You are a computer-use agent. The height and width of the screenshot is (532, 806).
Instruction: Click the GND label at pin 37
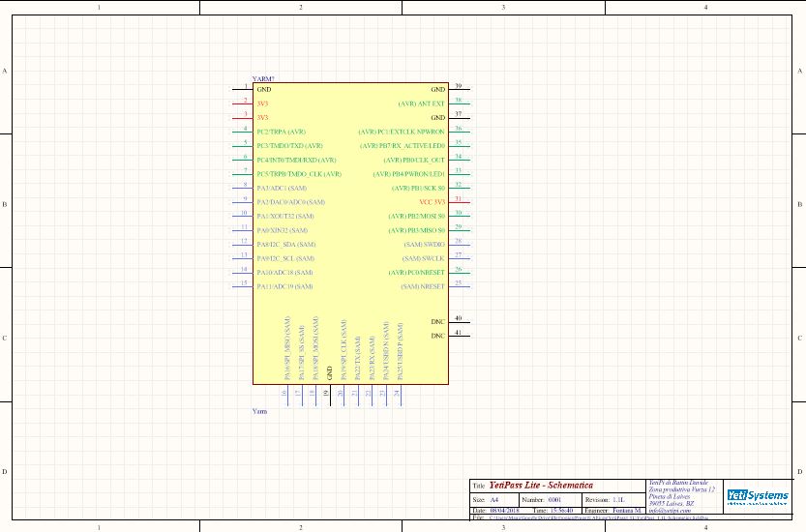point(438,118)
